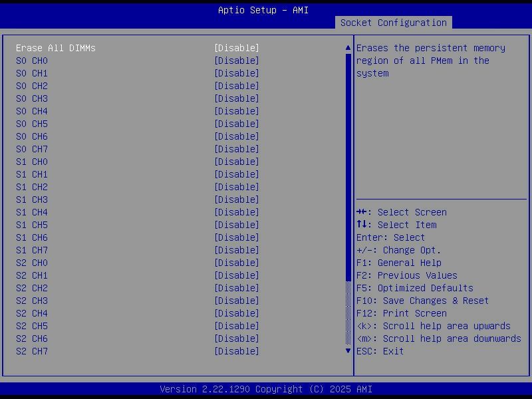Change S0 CH4 Disable setting

pyautogui.click(x=237, y=111)
